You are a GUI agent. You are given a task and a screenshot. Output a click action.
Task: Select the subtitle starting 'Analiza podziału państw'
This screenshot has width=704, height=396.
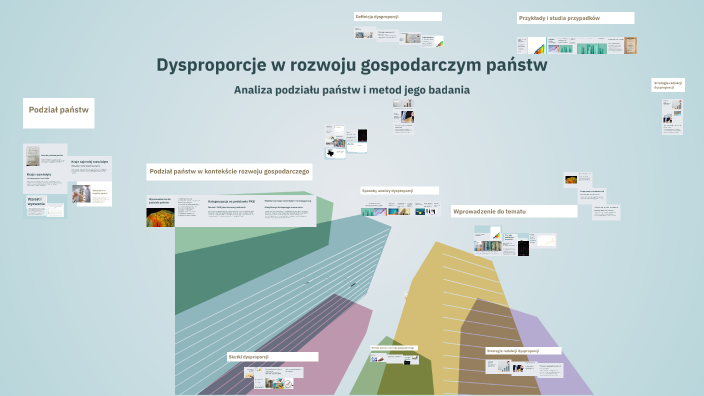[352, 90]
